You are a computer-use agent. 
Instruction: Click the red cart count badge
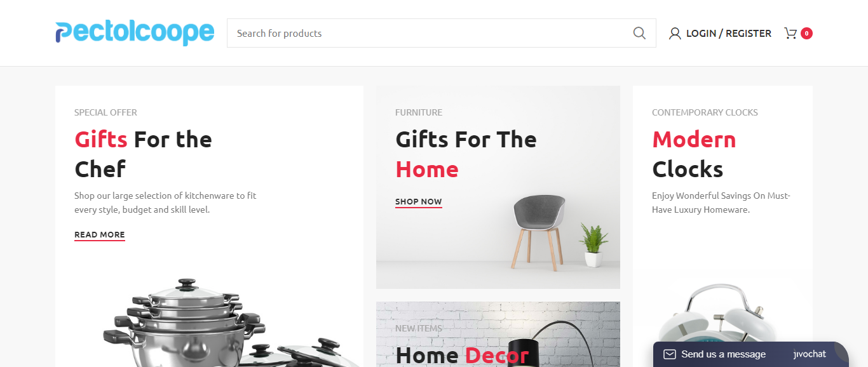(806, 34)
